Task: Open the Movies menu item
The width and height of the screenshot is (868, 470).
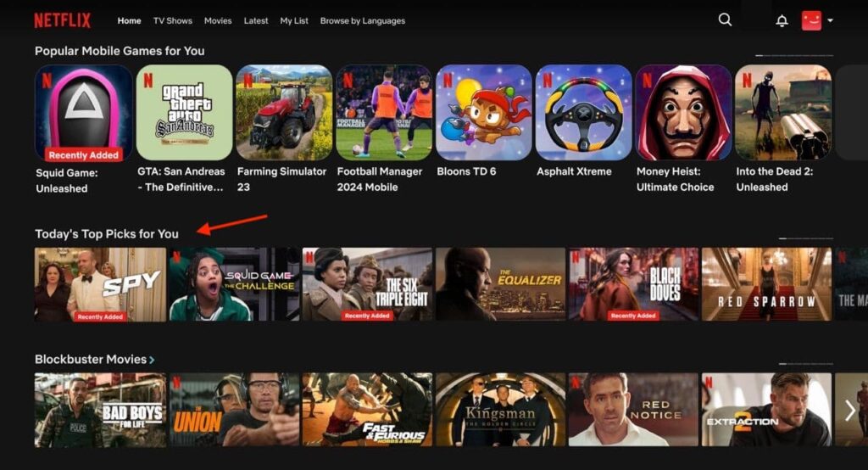Action: click(x=218, y=20)
